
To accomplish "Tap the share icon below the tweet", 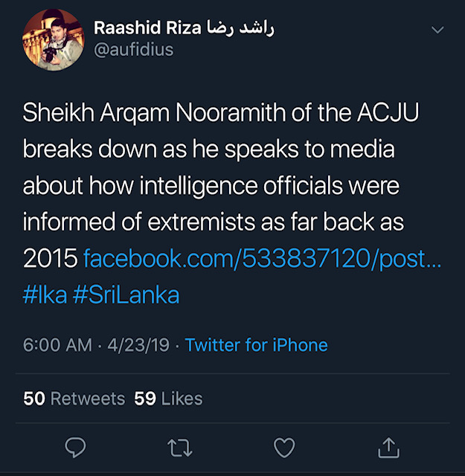I will [388, 446].
